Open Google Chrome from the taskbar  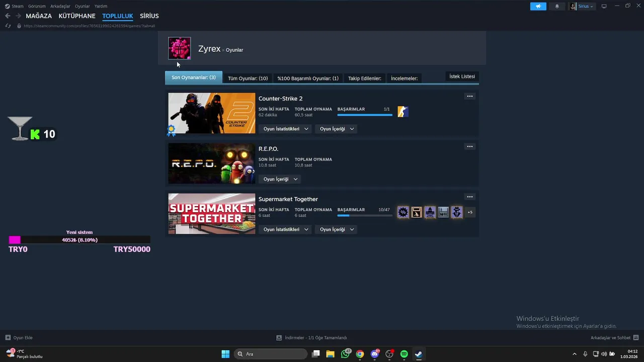click(x=360, y=354)
